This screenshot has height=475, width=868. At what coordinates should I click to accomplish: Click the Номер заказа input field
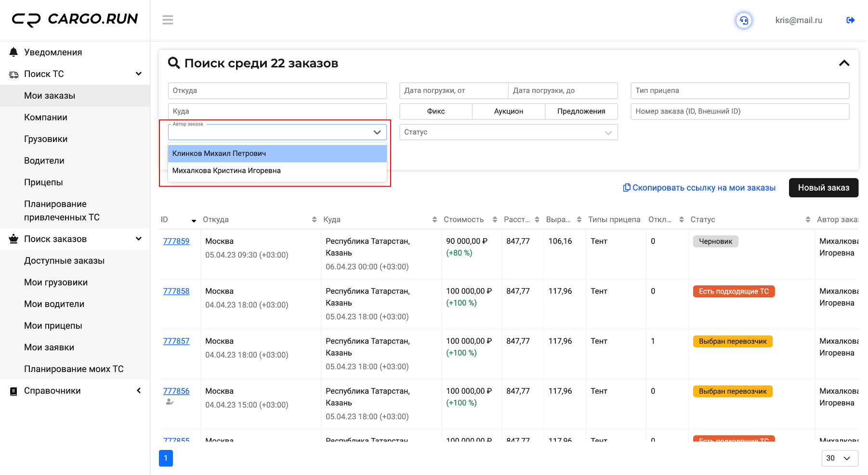click(x=740, y=111)
